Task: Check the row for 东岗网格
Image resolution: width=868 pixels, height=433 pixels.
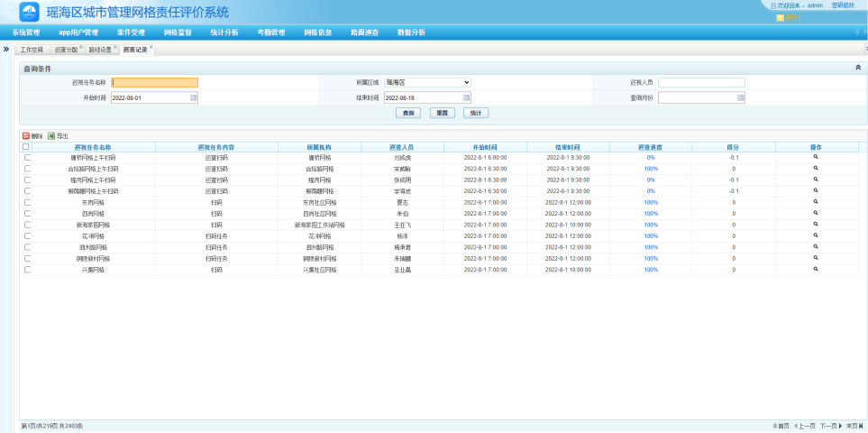Action: (x=27, y=202)
